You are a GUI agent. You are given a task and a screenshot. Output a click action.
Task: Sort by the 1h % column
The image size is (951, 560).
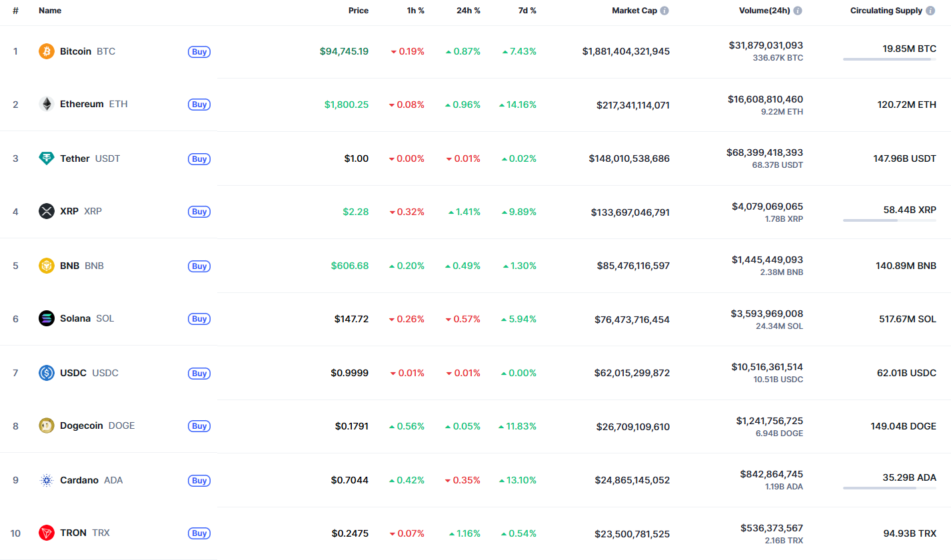tap(416, 11)
